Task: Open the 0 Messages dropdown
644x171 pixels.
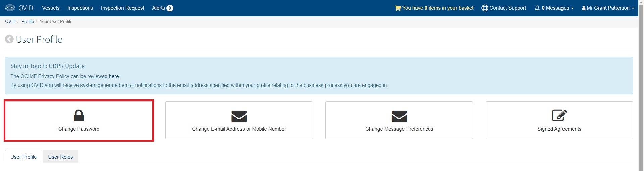Action: (x=554, y=8)
